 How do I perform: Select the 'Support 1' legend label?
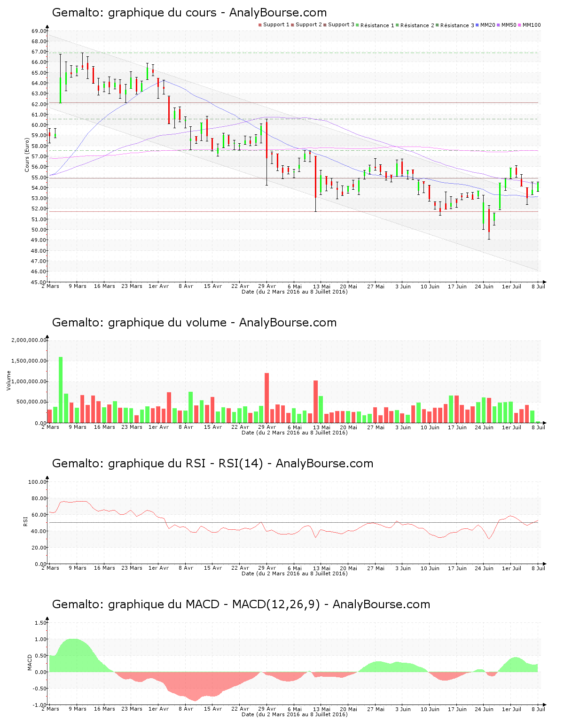click(x=276, y=24)
